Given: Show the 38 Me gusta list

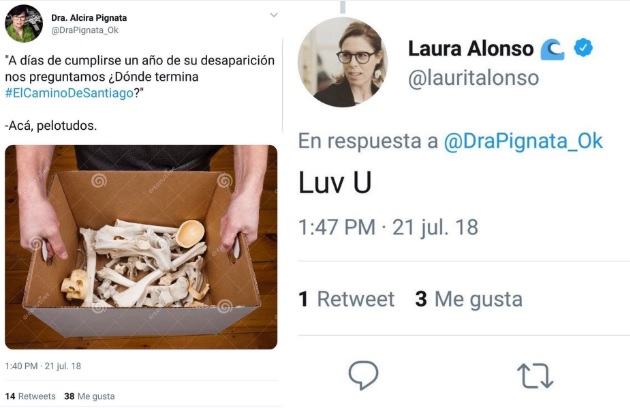Looking at the screenshot, I should 89,396.
